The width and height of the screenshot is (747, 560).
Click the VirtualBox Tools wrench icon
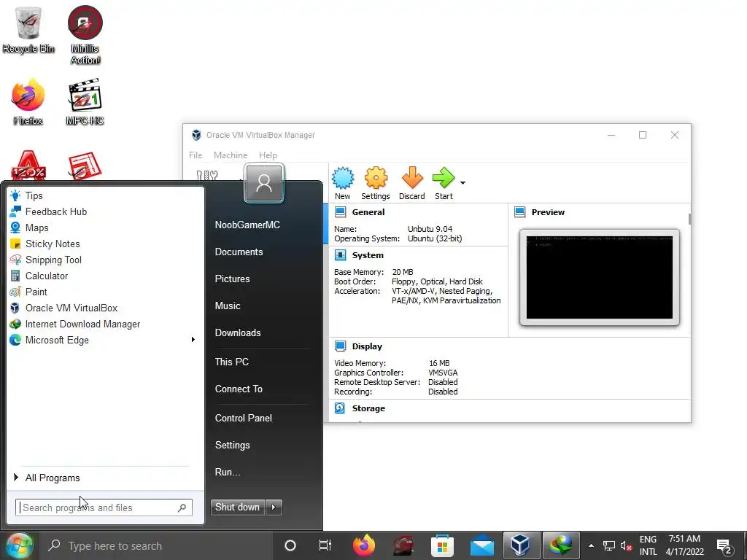pyautogui.click(x=207, y=176)
